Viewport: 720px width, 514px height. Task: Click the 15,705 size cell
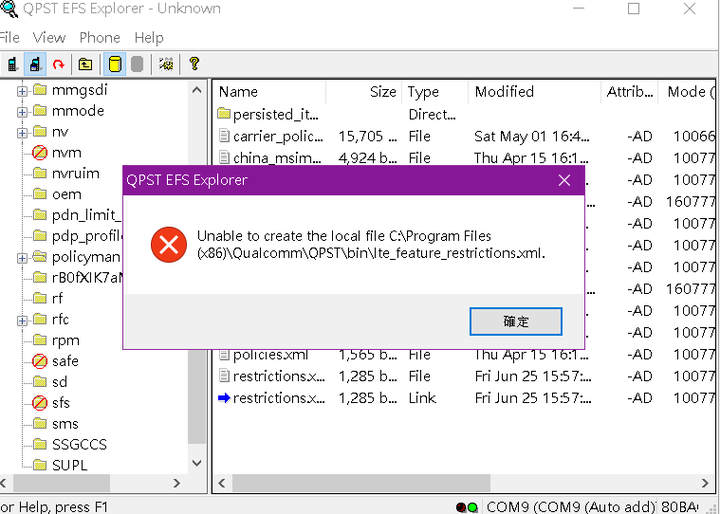tap(367, 136)
